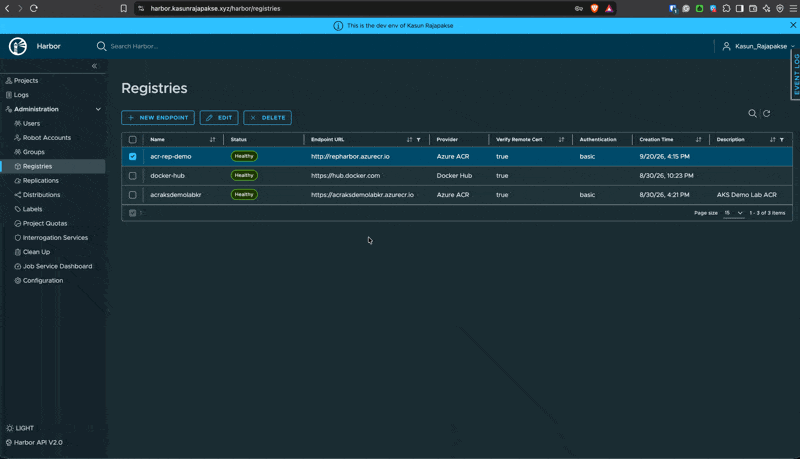Sort by Creation Time column
Image resolution: width=800 pixels, height=459 pixels.
click(x=698, y=140)
